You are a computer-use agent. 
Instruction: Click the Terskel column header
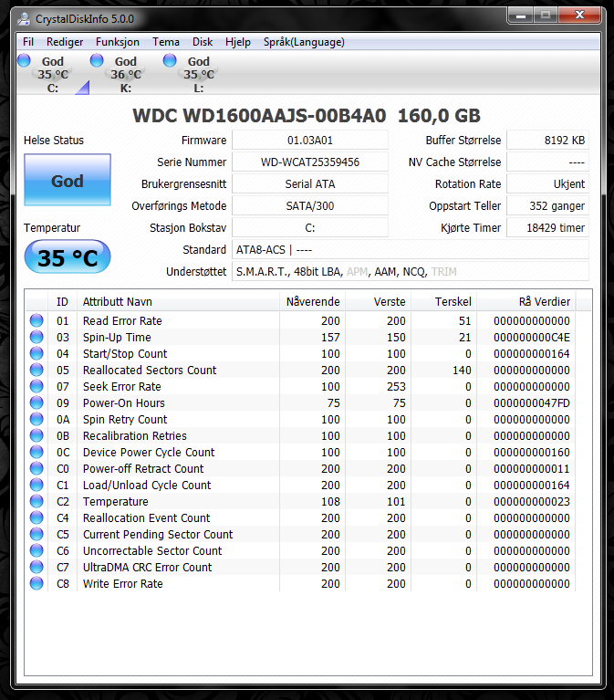point(444,302)
